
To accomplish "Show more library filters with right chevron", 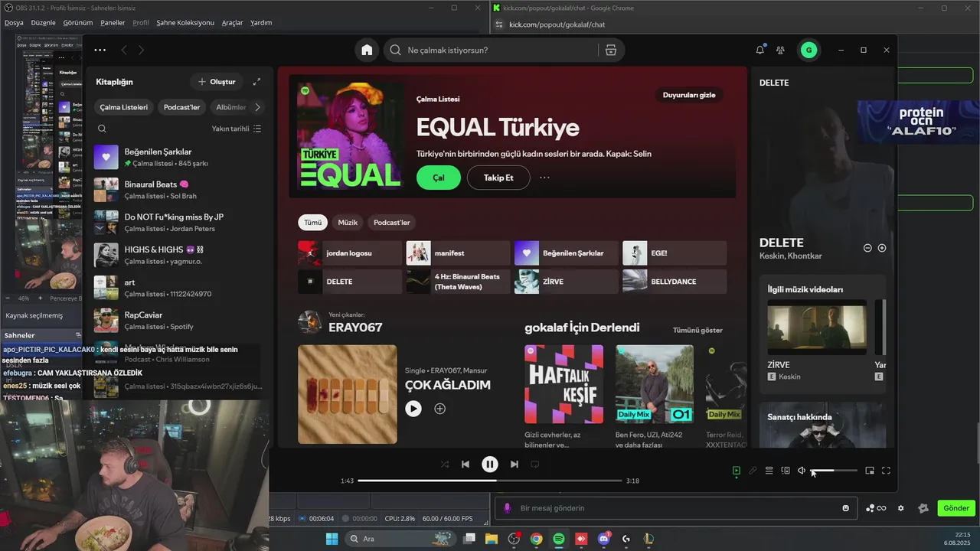I will coord(257,107).
